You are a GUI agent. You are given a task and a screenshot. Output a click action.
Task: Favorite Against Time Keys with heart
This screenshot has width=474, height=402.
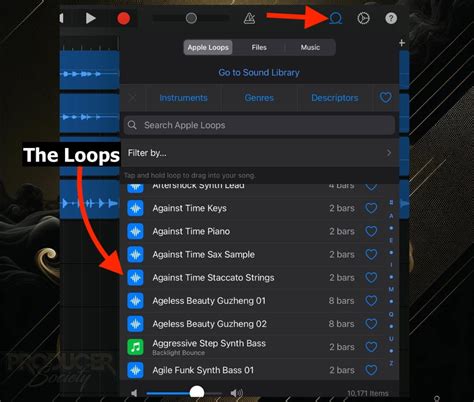coord(371,208)
